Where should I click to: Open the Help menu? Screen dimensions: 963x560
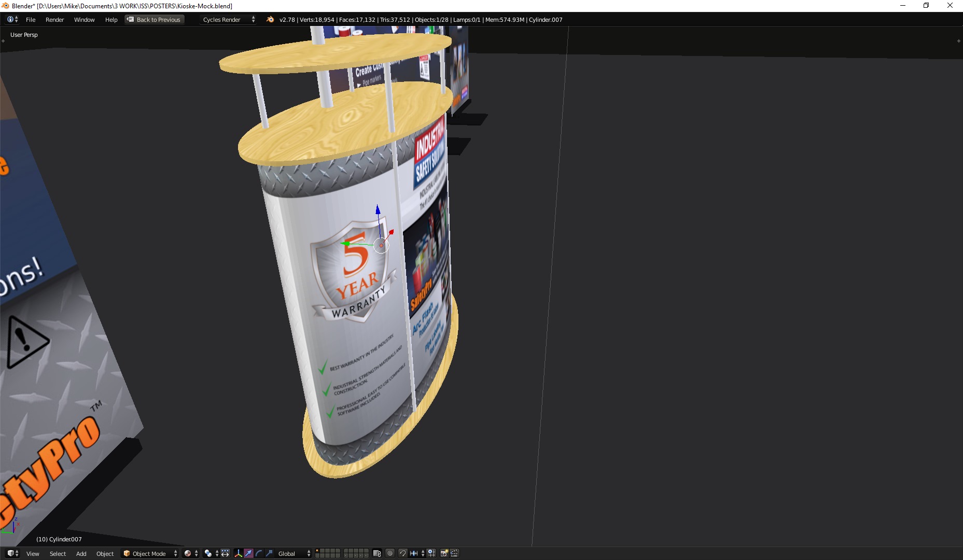(111, 20)
